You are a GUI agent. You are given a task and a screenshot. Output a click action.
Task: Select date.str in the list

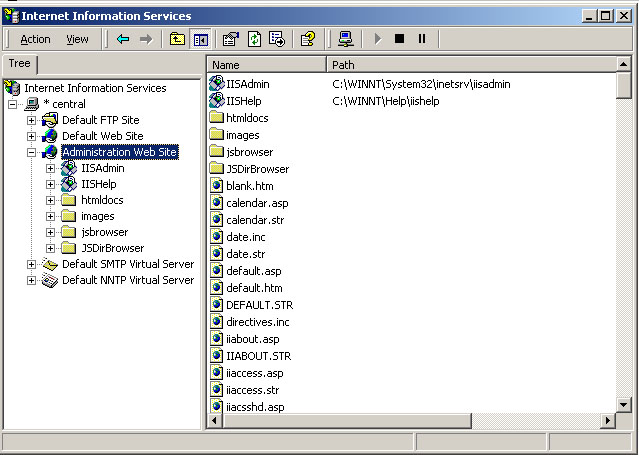[246, 254]
